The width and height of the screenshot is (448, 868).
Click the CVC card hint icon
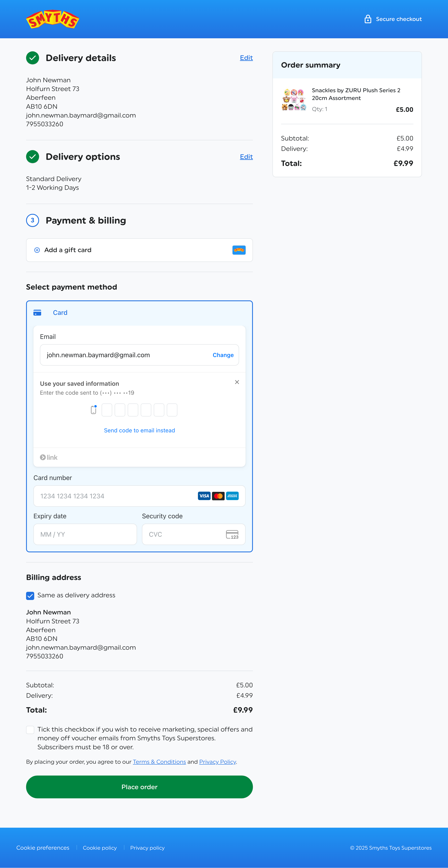tap(232, 534)
